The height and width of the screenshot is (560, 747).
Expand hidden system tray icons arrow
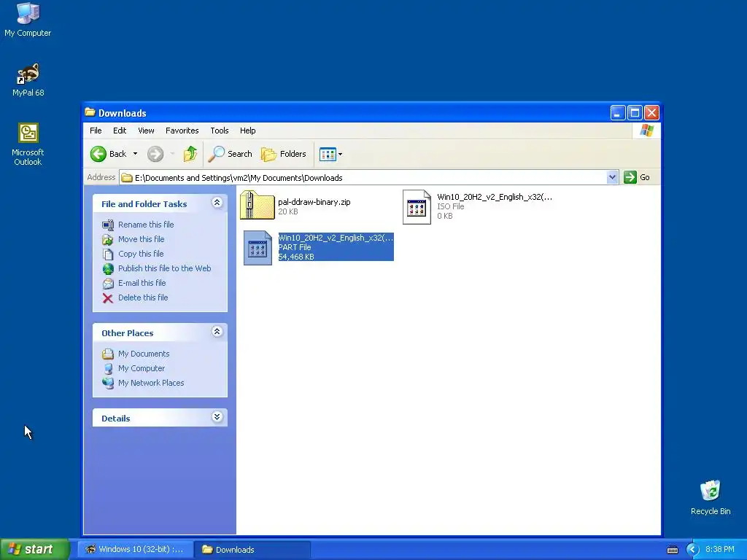click(x=692, y=550)
